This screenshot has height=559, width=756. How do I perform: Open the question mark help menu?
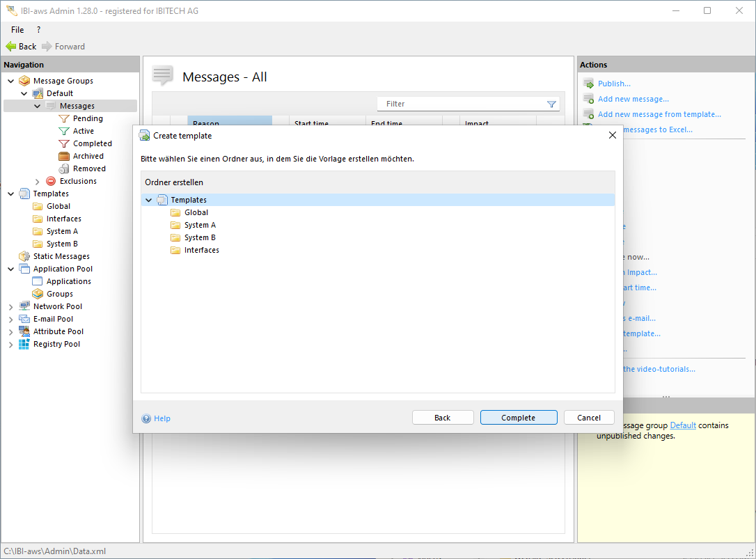pyautogui.click(x=38, y=30)
